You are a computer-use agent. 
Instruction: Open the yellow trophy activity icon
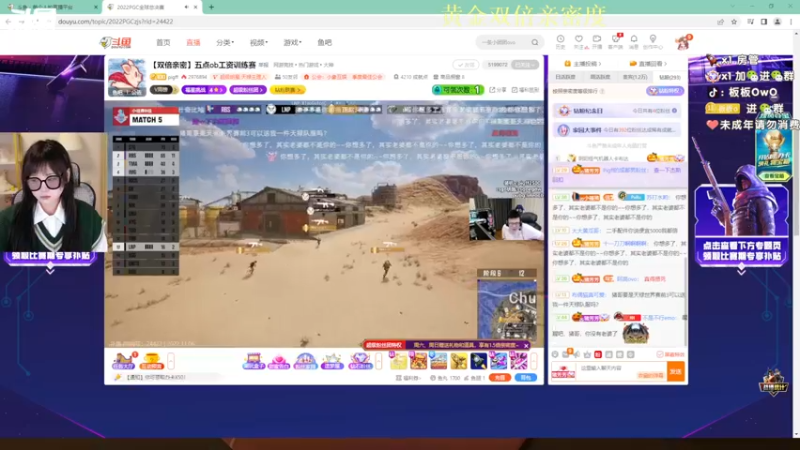(152, 361)
